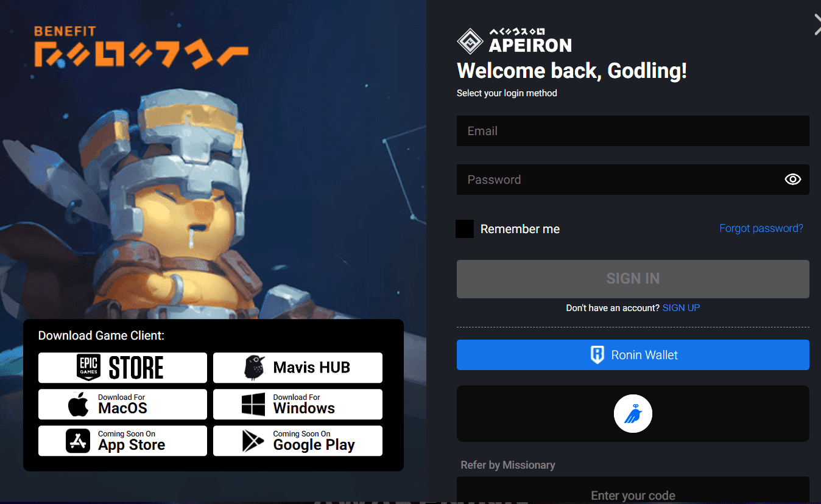Download the game for Windows

click(x=297, y=404)
